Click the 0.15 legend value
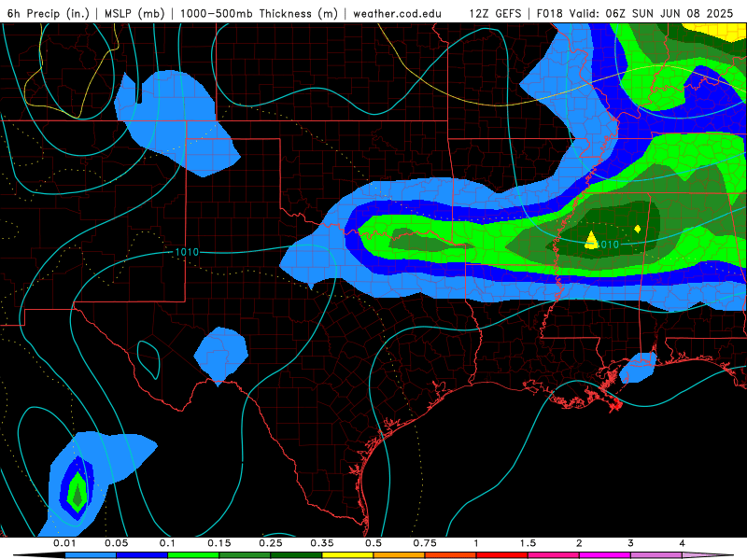Image resolution: width=747 pixels, height=560 pixels. (x=219, y=543)
